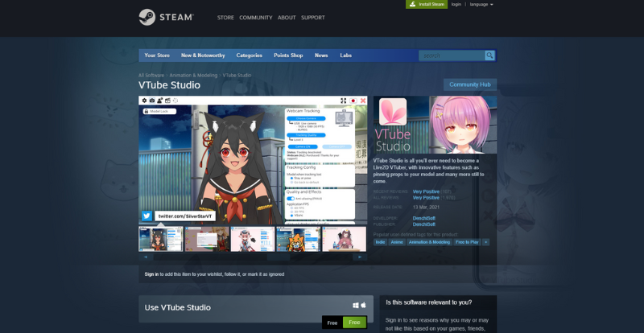Click the camera icon in VTube screenshot toolbar
Screen dimensions: 644x333
(x=152, y=101)
